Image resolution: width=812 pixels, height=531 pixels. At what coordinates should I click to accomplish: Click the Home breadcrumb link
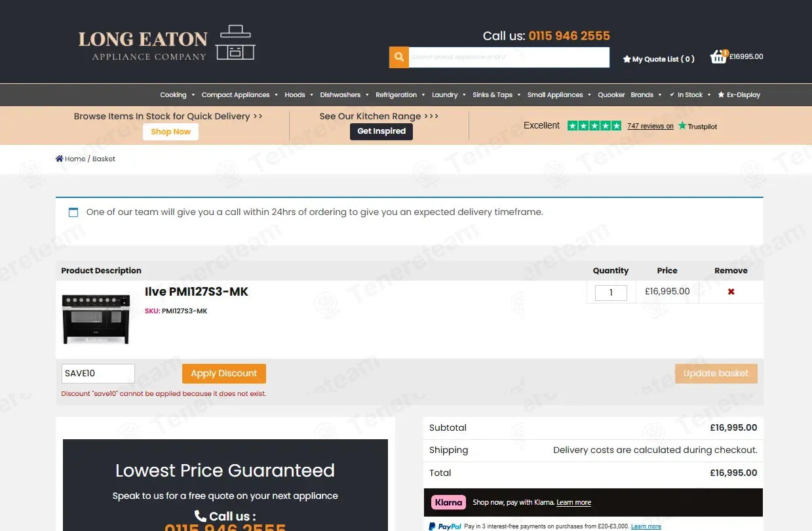pos(75,159)
